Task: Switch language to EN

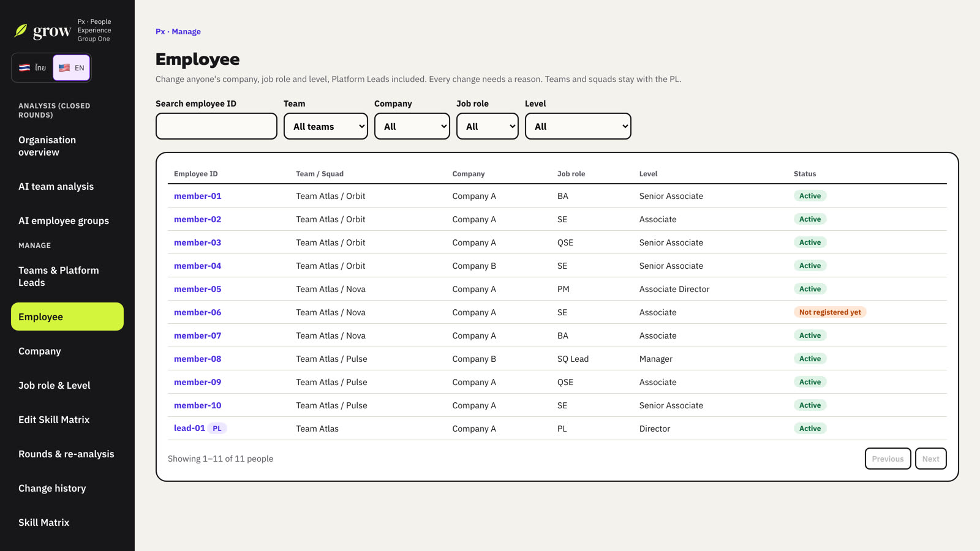Action: click(x=72, y=67)
